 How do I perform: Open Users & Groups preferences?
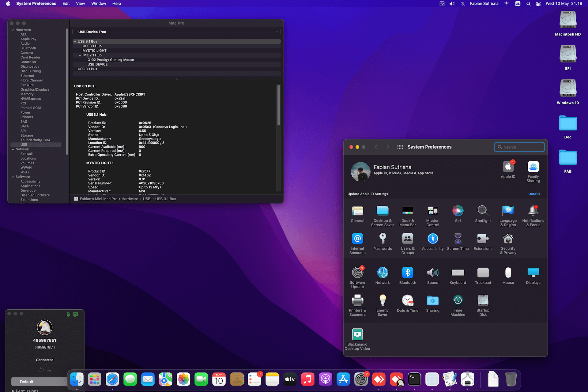pyautogui.click(x=408, y=244)
